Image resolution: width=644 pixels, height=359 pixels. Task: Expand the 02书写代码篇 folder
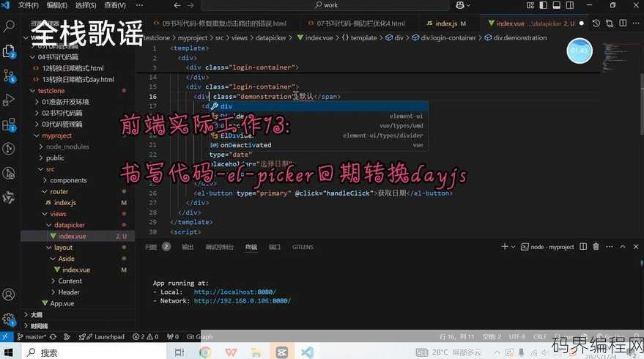click(62, 113)
